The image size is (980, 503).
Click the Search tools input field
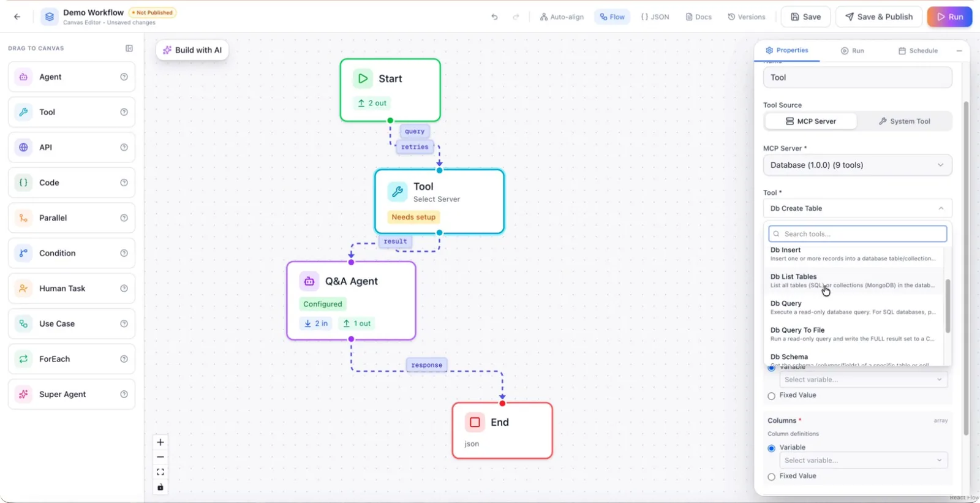[858, 234]
